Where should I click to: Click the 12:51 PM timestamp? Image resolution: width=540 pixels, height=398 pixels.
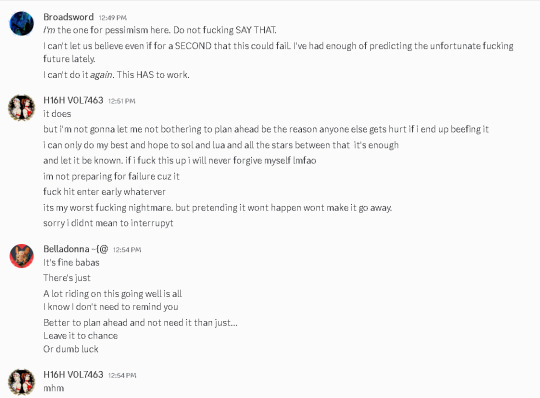coord(122,101)
